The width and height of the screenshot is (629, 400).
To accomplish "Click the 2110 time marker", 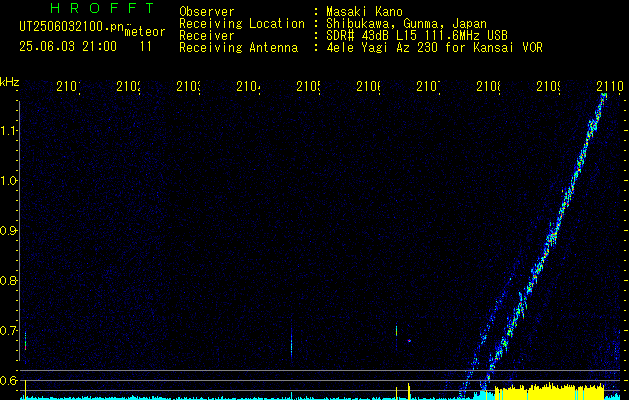I will [x=610, y=86].
